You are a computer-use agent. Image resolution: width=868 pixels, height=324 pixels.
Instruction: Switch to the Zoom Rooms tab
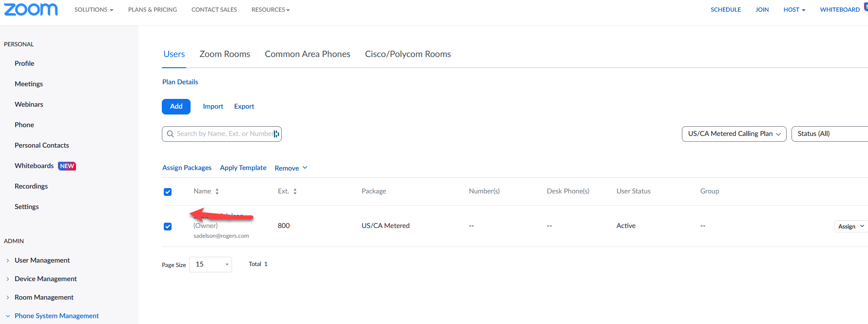click(x=225, y=54)
